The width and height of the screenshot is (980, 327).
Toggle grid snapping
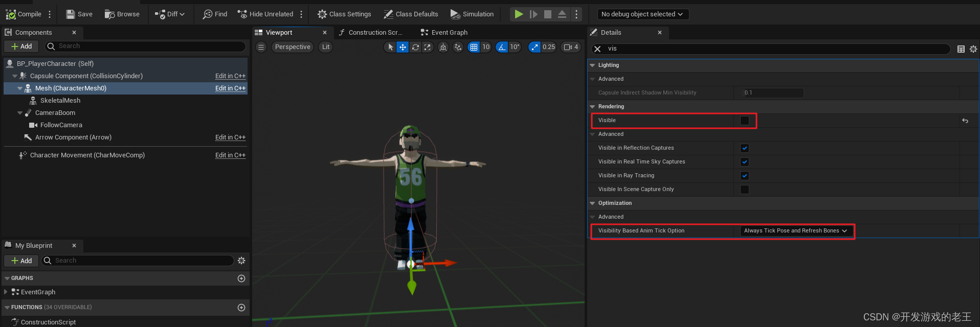[474, 47]
